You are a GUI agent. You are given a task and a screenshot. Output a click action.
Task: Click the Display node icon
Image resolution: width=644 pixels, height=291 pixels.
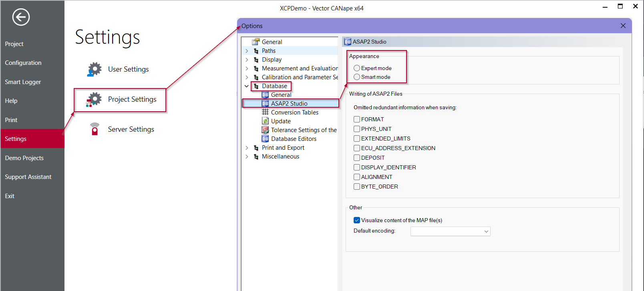pyautogui.click(x=256, y=60)
